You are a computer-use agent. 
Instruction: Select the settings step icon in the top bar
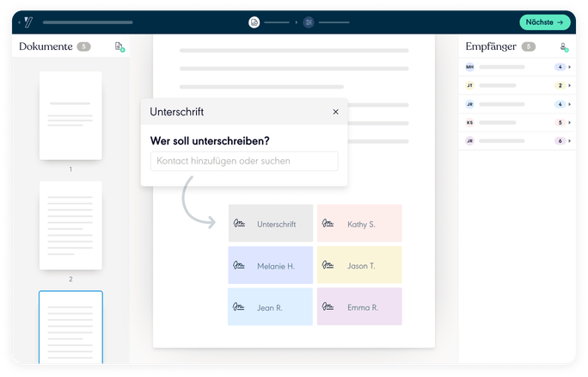pyautogui.click(x=309, y=22)
